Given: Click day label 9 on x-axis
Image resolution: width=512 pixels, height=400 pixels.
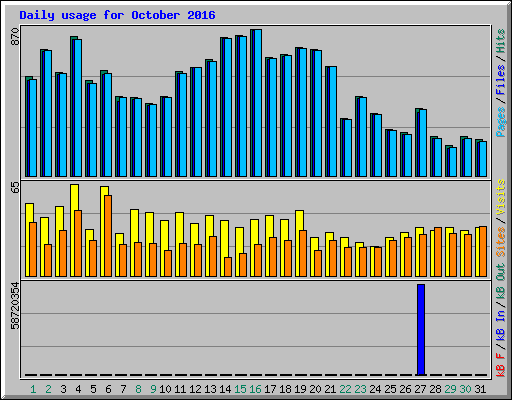Looking at the screenshot, I should pos(153,389).
